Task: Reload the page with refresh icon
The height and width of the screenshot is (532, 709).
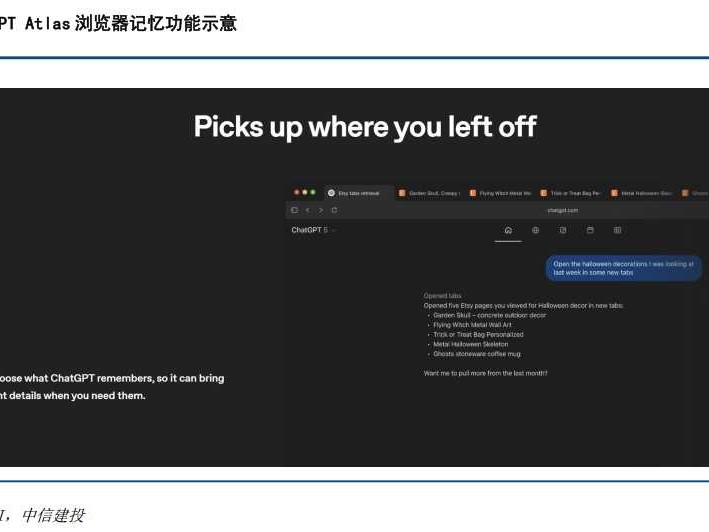Action: (x=334, y=210)
